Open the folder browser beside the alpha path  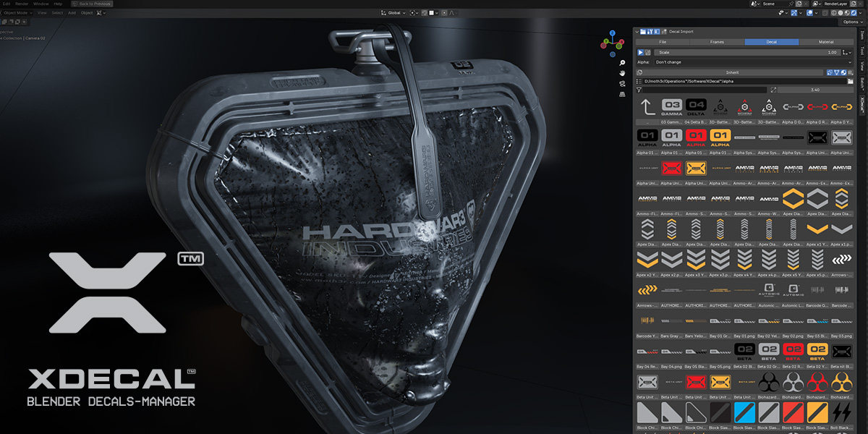coord(849,82)
